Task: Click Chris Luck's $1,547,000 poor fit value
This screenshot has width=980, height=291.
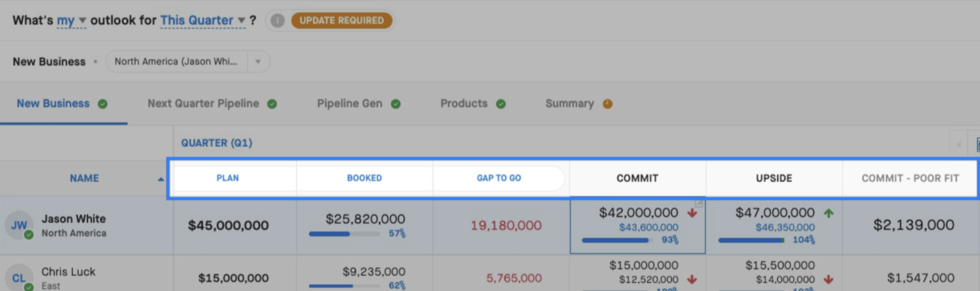Action: click(921, 278)
